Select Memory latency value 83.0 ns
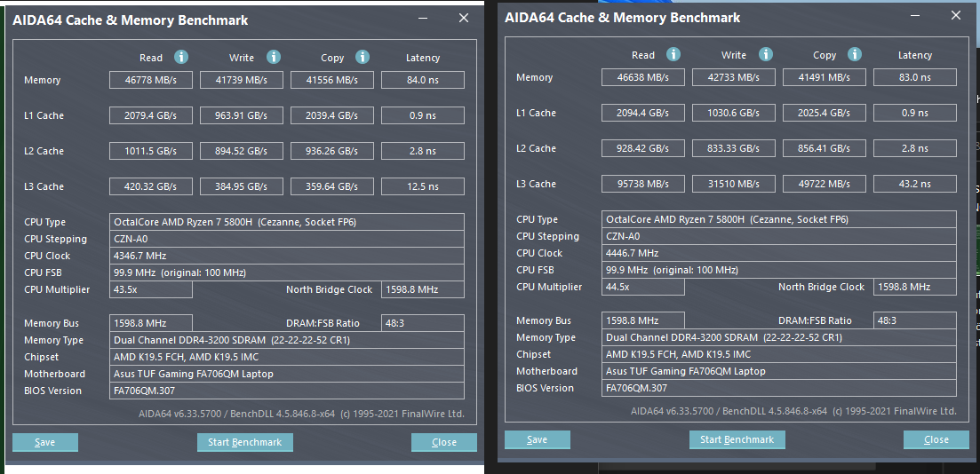The width and height of the screenshot is (980, 474). point(914,77)
